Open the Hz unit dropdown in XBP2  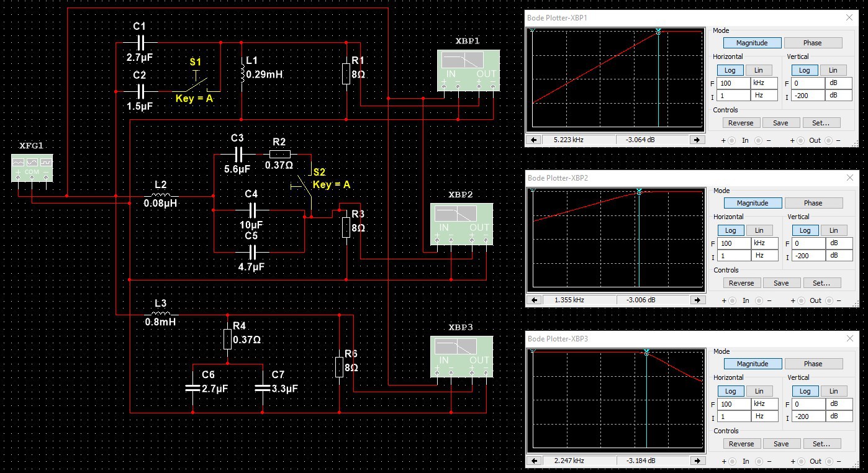point(765,256)
